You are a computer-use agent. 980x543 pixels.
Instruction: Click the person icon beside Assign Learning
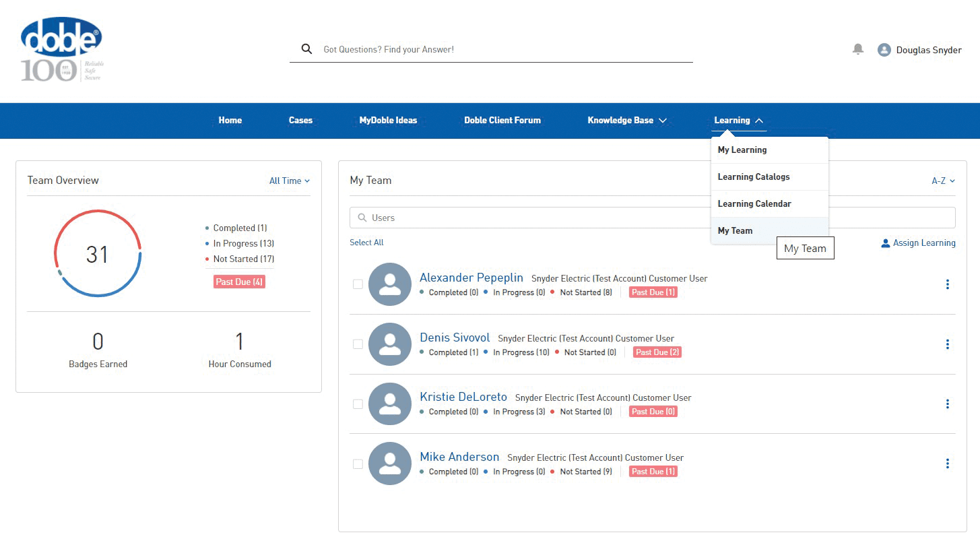tap(886, 243)
